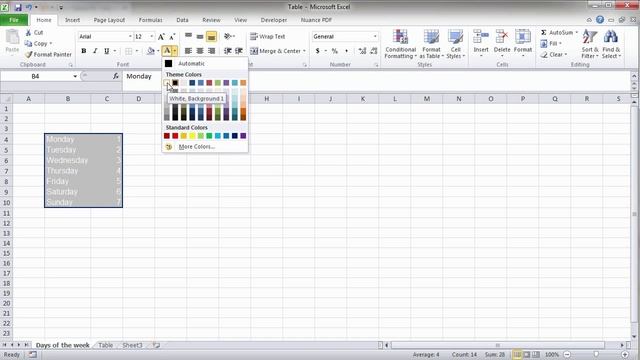Viewport: 640px width, 360px height.
Task: Toggle Underline formatting
Action: point(107,51)
